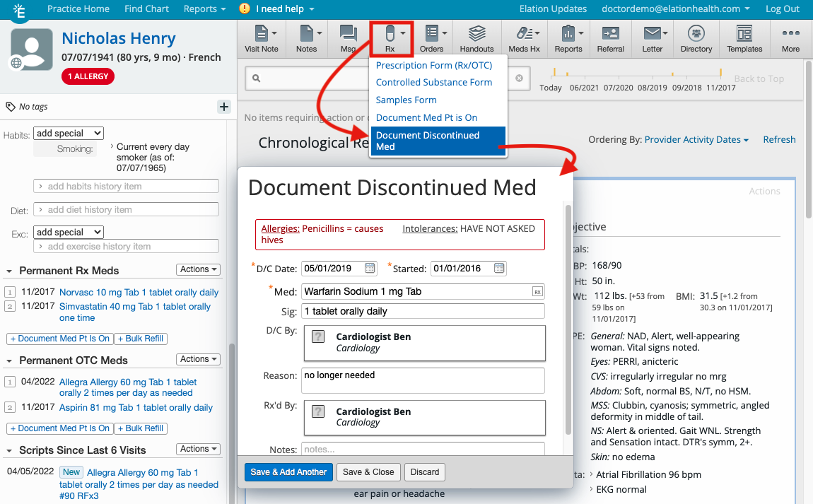Open the Handouts tool
The height and width of the screenshot is (504, 813).
pos(476,38)
